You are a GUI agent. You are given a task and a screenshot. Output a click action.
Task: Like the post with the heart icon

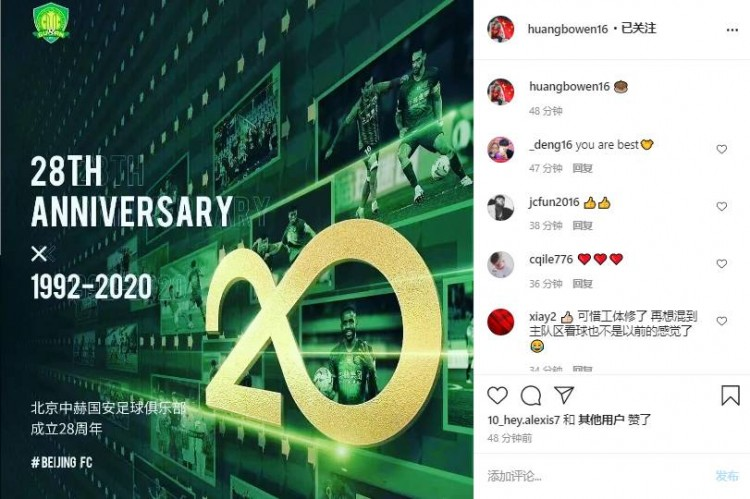coord(497,396)
